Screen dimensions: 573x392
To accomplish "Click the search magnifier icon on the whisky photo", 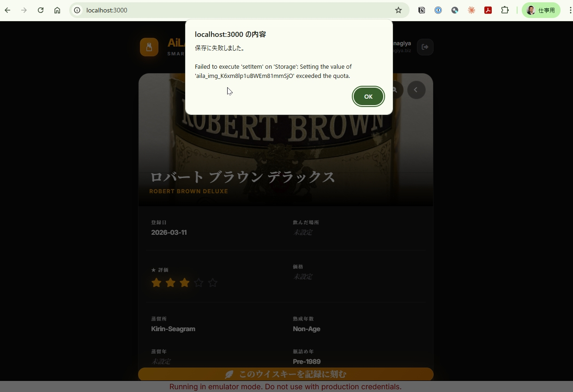I will [395, 90].
